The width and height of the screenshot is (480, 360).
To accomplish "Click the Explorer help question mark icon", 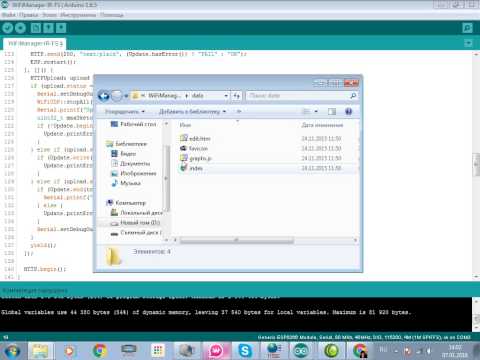I will (x=348, y=111).
